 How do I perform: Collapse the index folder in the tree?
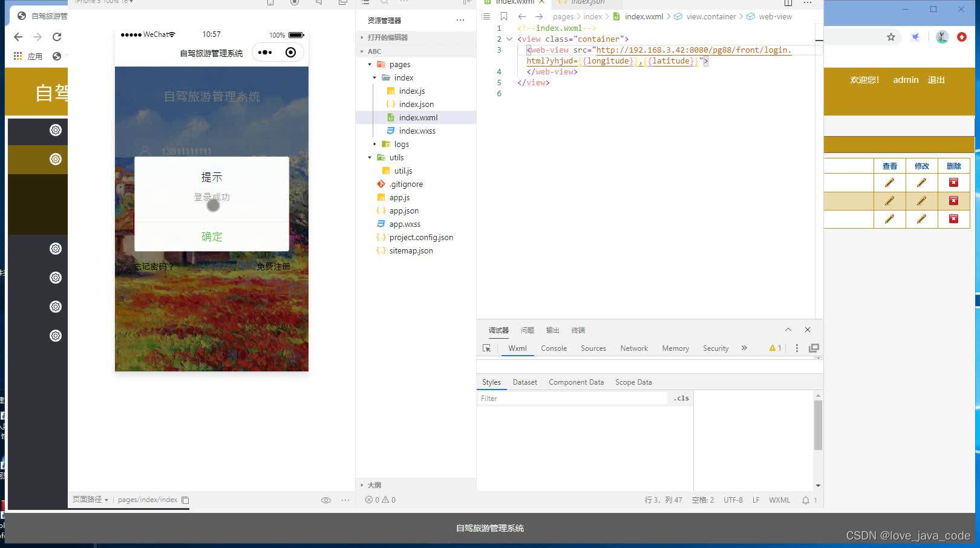tap(374, 77)
